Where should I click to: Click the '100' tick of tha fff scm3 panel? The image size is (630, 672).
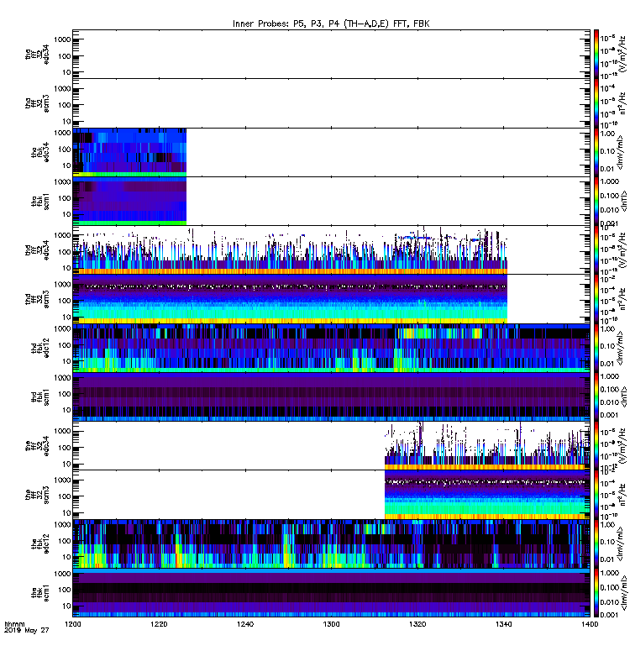point(65,105)
